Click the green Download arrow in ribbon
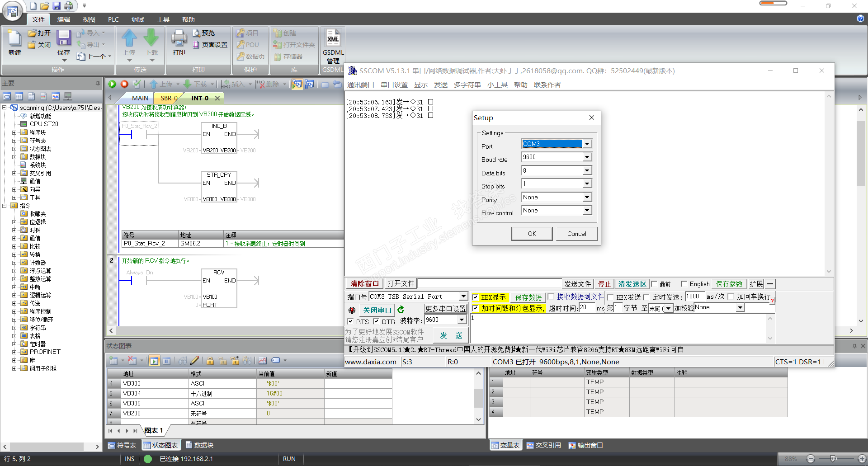The image size is (868, 466). click(151, 38)
